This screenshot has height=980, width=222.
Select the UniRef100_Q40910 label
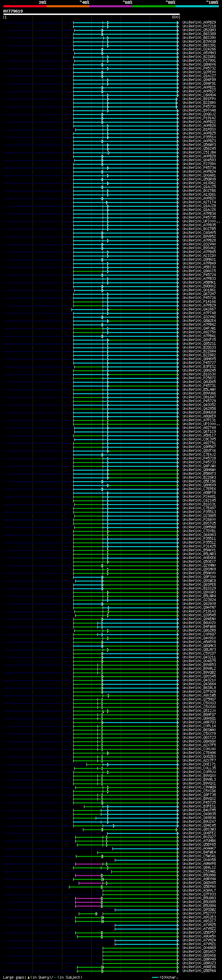pos(199,638)
